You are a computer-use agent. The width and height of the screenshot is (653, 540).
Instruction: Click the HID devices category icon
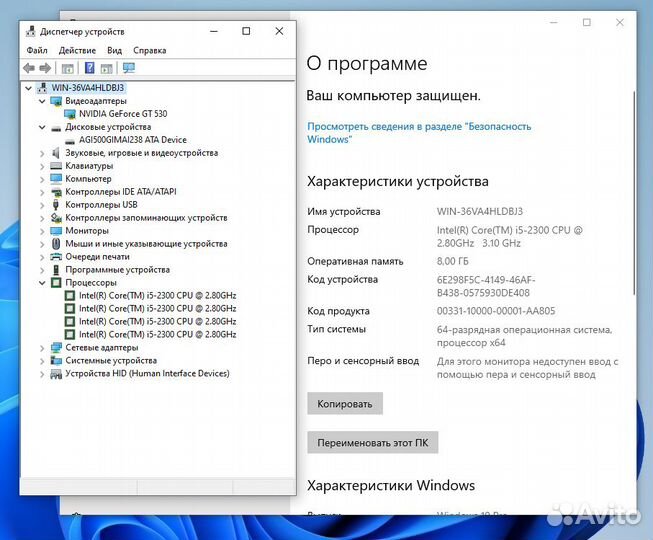pyautogui.click(x=56, y=374)
